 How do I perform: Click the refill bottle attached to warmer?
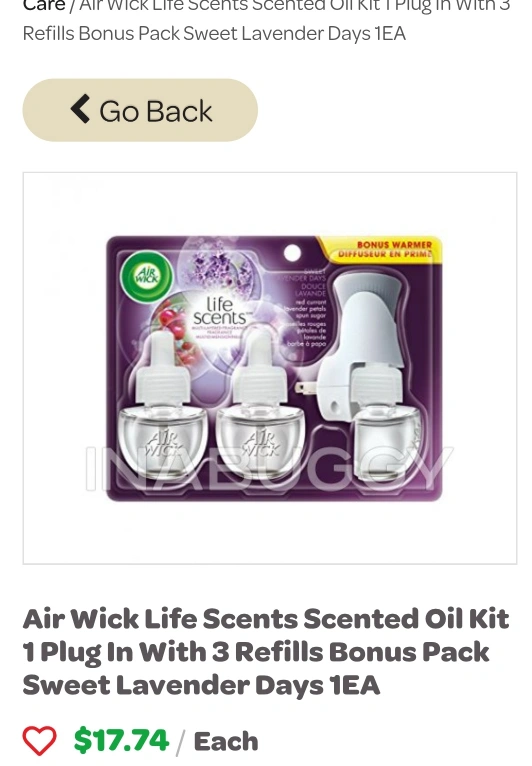pyautogui.click(x=385, y=420)
